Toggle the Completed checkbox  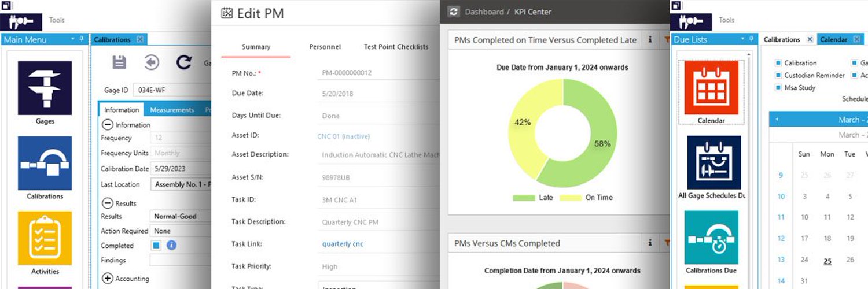[156, 246]
